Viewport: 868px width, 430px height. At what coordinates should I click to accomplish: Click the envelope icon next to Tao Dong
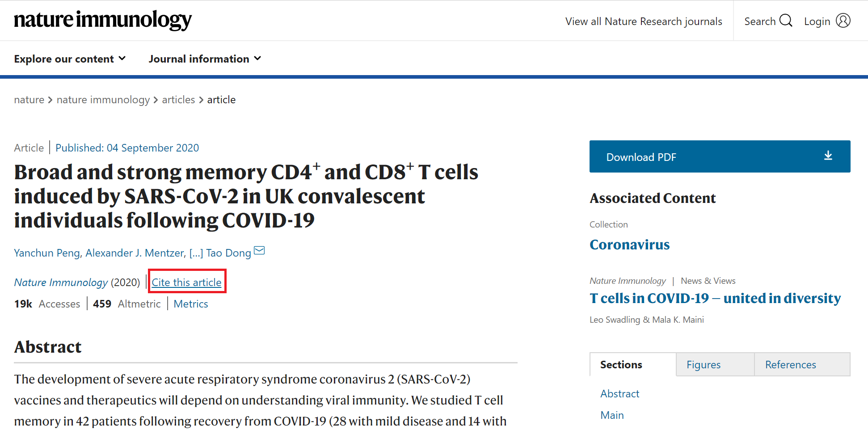pyautogui.click(x=259, y=250)
